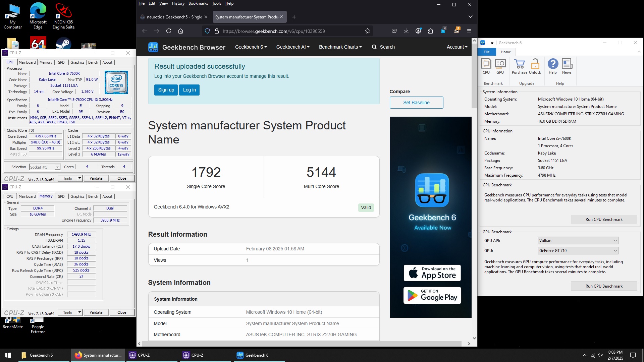Click Set Baseline button

pyautogui.click(x=416, y=103)
